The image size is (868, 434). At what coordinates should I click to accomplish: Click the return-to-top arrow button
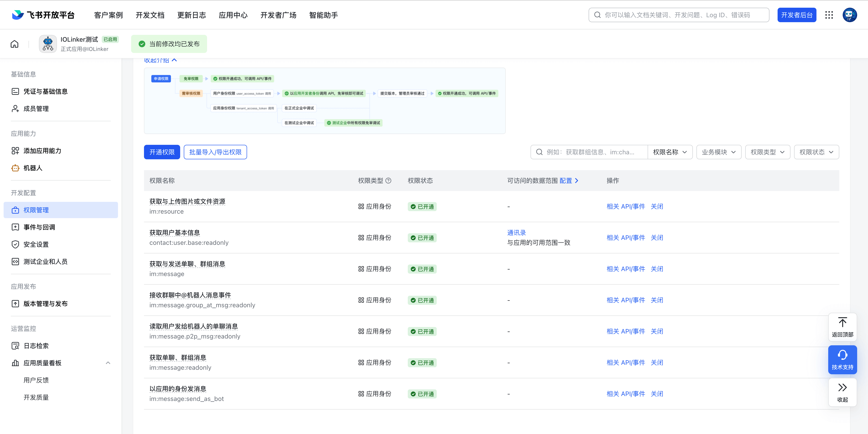(842, 327)
